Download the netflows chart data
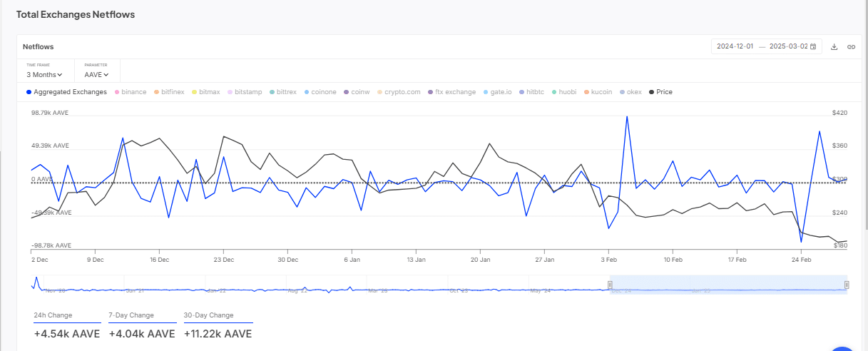The width and height of the screenshot is (868, 351). click(834, 46)
